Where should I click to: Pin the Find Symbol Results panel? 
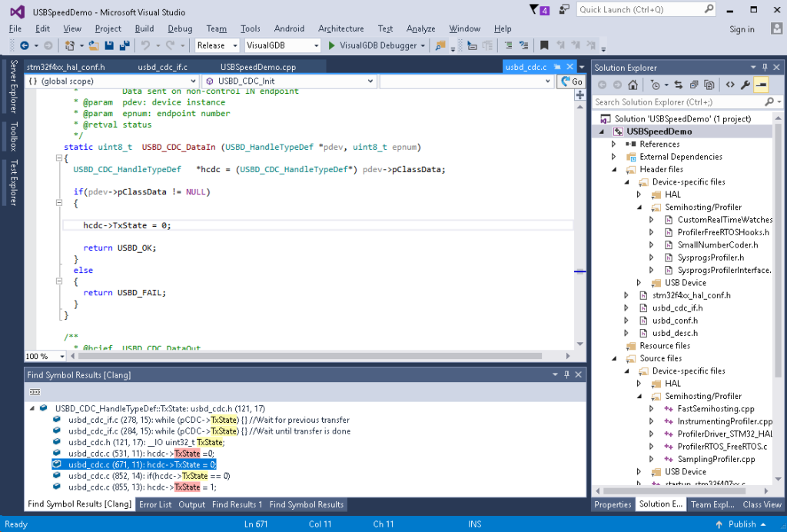566,374
